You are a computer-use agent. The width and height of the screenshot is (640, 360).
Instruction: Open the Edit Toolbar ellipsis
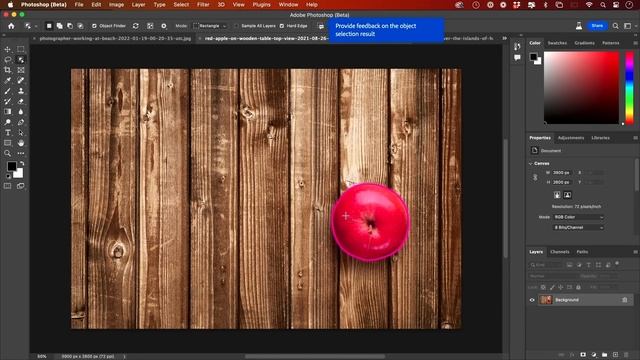tap(21, 153)
